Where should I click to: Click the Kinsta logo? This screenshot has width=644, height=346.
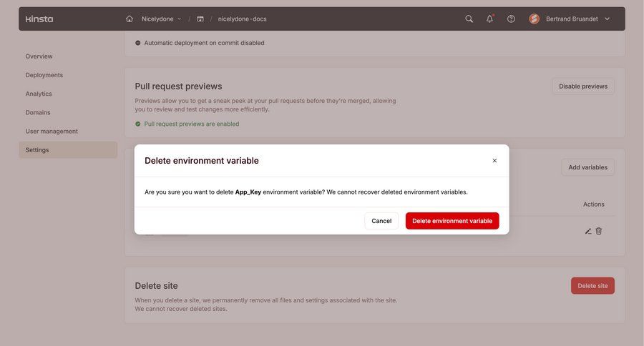[39, 19]
